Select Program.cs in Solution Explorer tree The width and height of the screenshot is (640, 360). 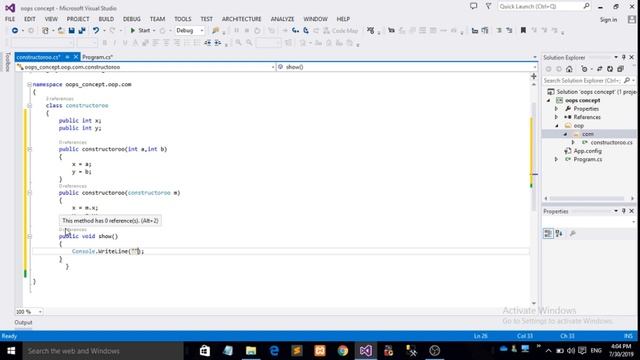pyautogui.click(x=587, y=160)
